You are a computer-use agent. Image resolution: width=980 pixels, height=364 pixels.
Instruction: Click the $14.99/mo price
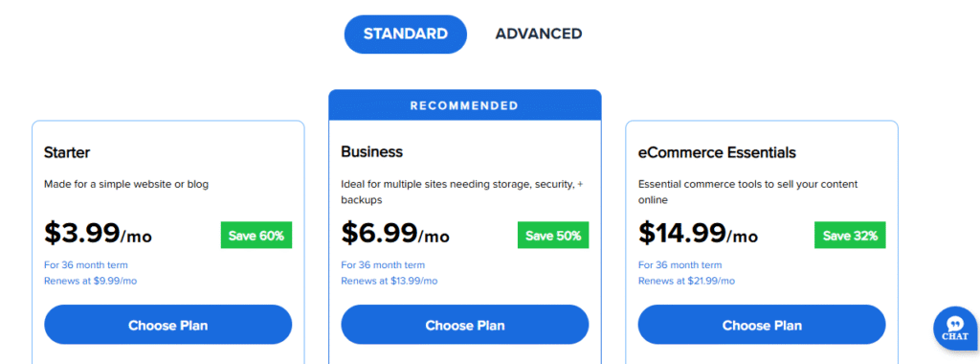point(698,234)
